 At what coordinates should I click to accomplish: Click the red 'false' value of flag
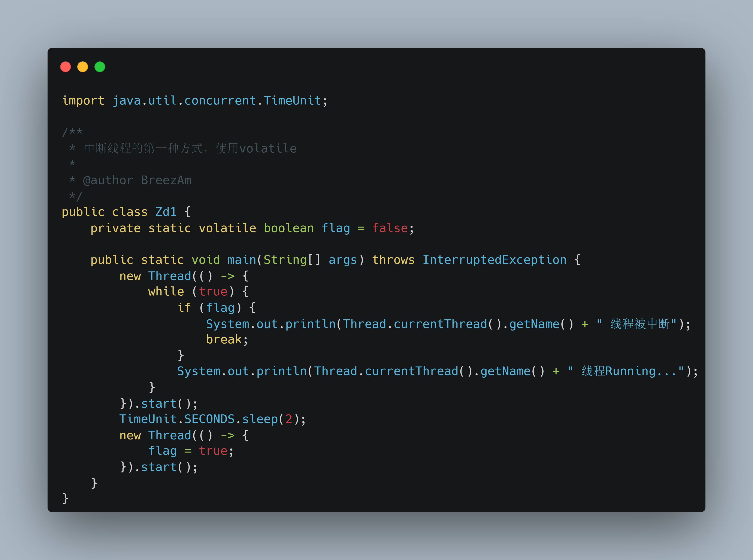(390, 228)
